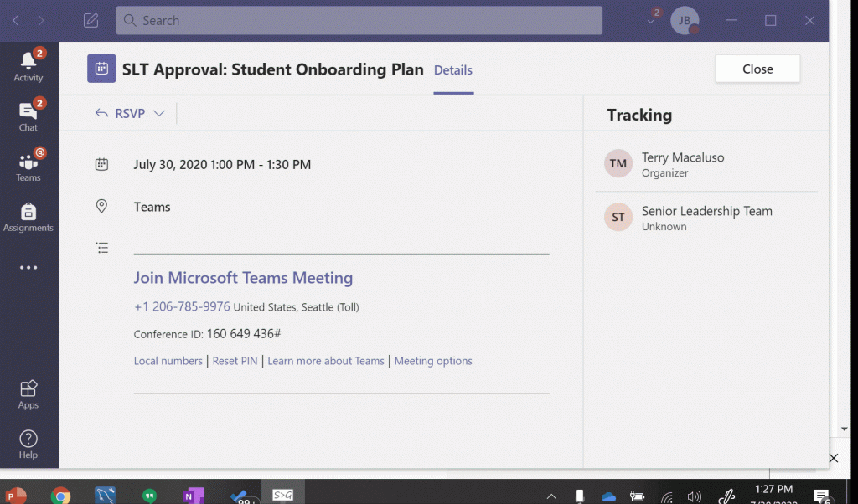Launch Chrome from the taskbar

[x=60, y=496]
